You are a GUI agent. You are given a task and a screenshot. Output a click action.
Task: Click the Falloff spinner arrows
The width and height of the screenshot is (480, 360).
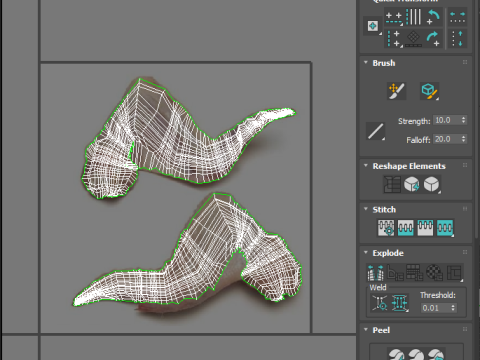pos(463,139)
